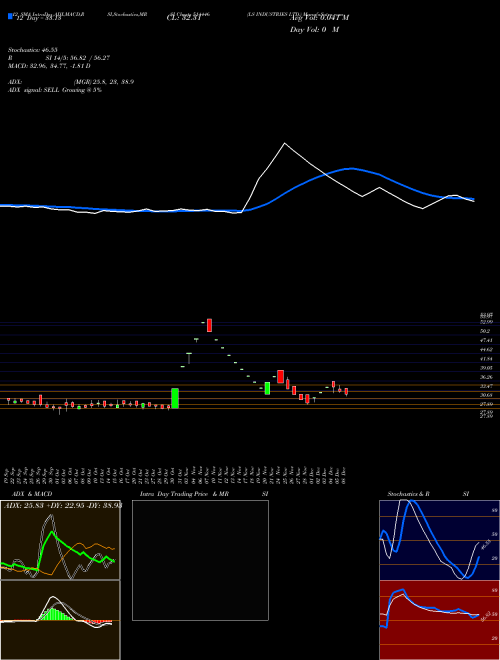
Task: Select the MACD values line
Action: click(x=49, y=66)
